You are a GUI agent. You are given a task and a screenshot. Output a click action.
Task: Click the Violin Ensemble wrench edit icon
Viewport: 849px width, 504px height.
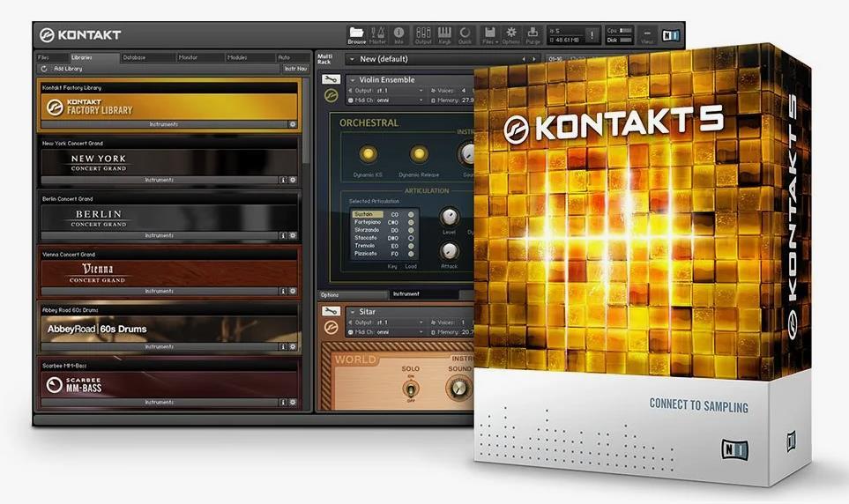pos(331,79)
